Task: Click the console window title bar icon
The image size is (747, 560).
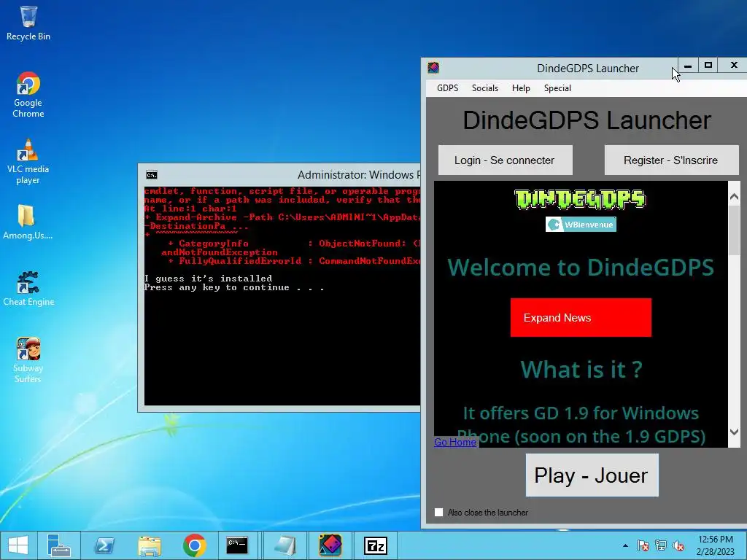Action: pos(152,175)
